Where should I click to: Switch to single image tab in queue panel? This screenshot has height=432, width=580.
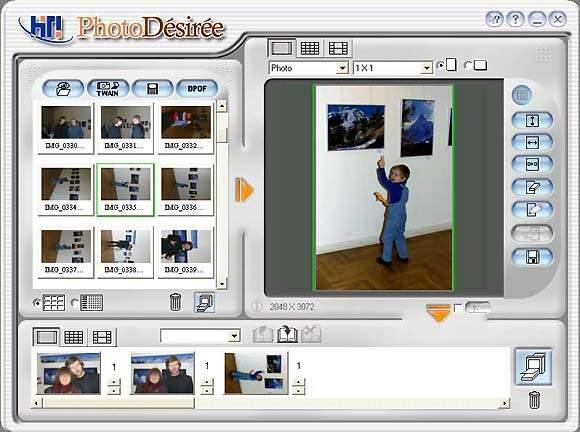[x=47, y=337]
